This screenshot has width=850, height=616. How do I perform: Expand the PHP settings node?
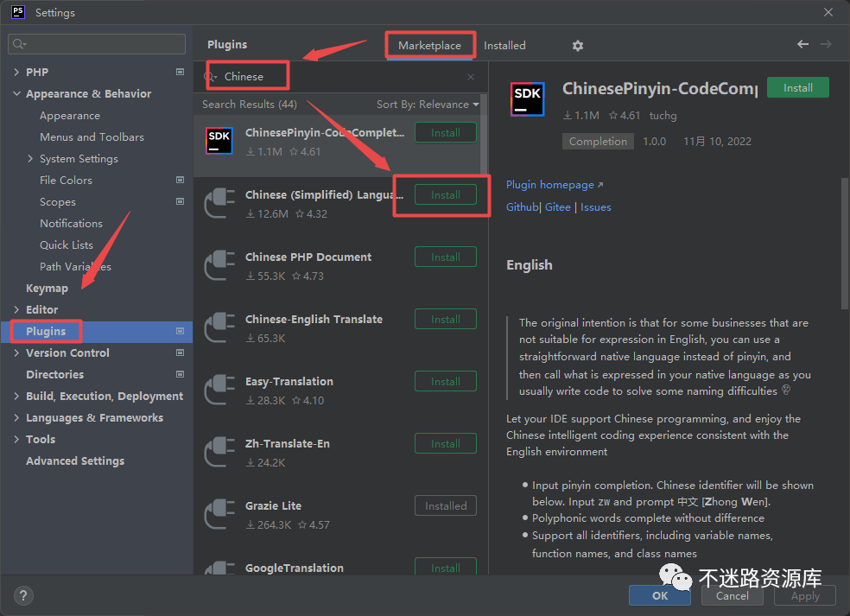(x=16, y=72)
